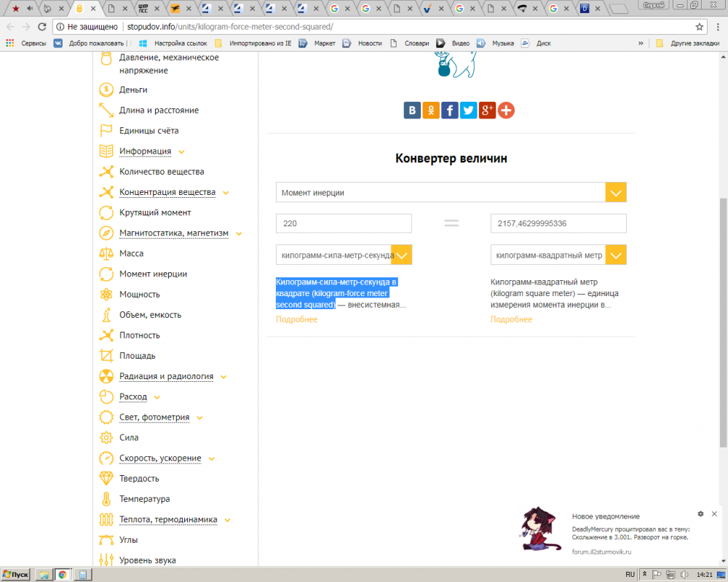Open the килограмм-квадратный метр unit dropdown
Screen dimensions: 728x582
617,255
